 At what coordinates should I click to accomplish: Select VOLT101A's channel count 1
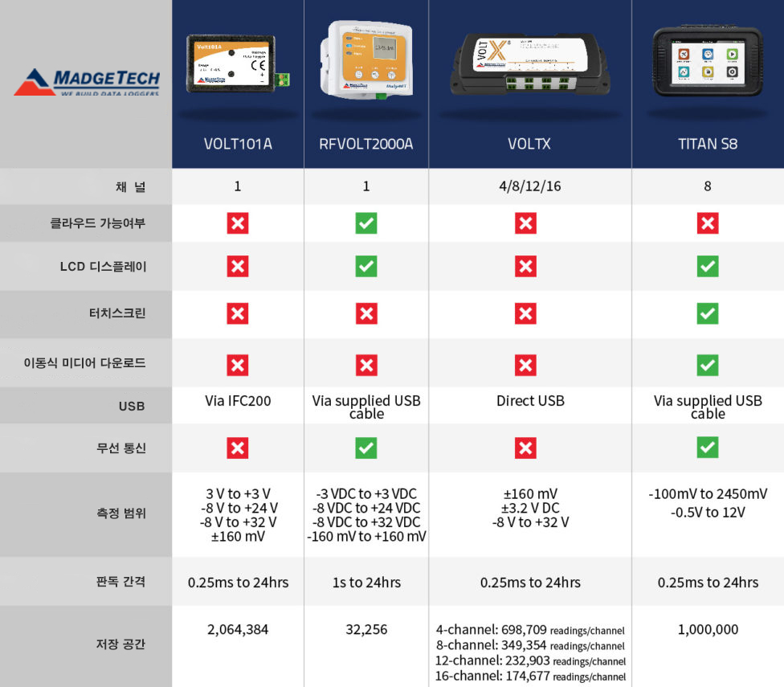point(238,186)
